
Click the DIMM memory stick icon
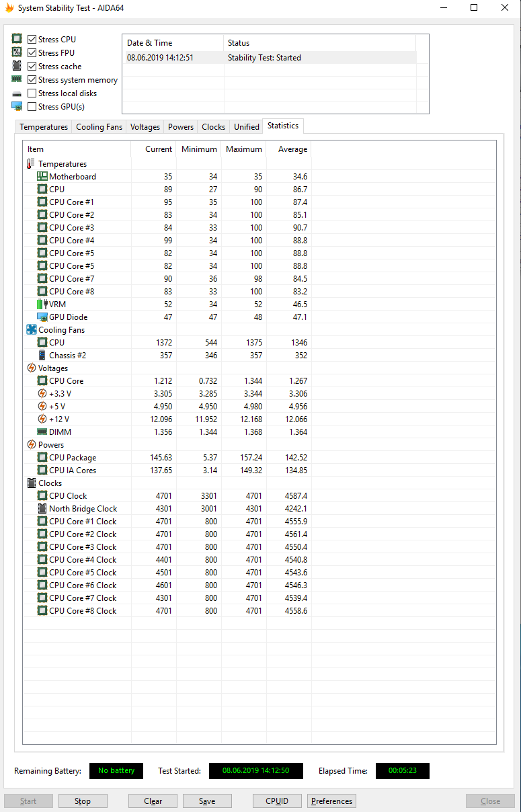tap(42, 432)
